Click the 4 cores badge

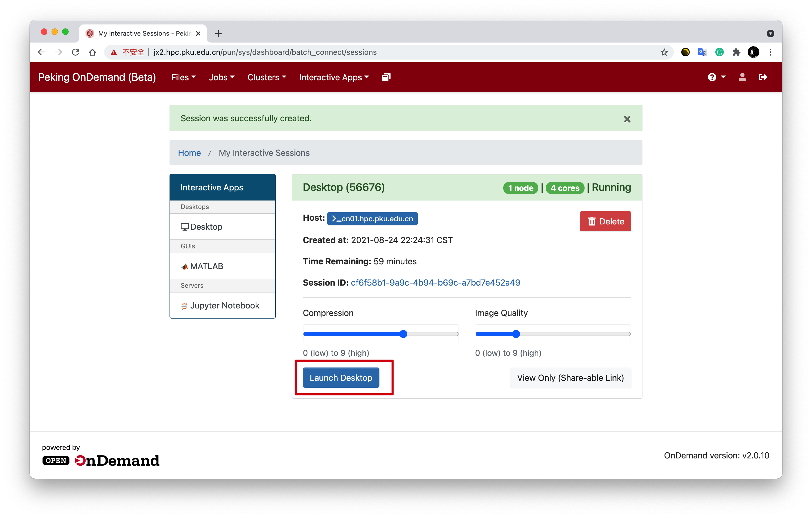(565, 188)
